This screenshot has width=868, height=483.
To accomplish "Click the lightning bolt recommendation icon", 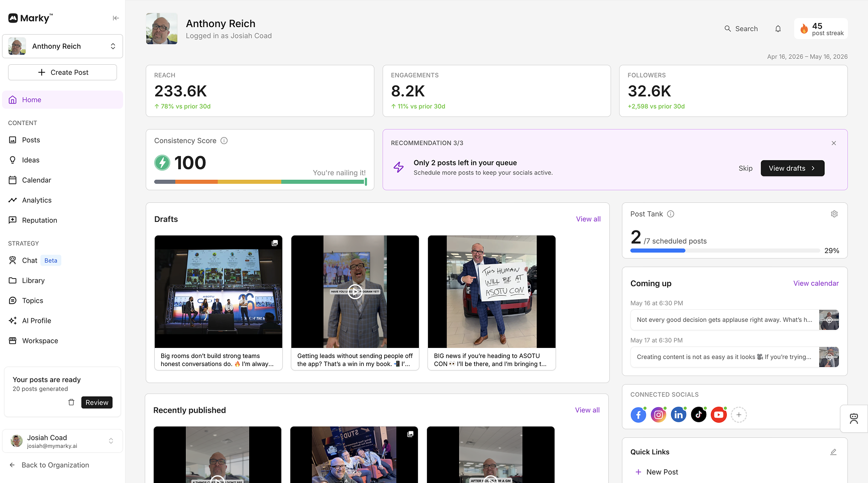I will (398, 167).
